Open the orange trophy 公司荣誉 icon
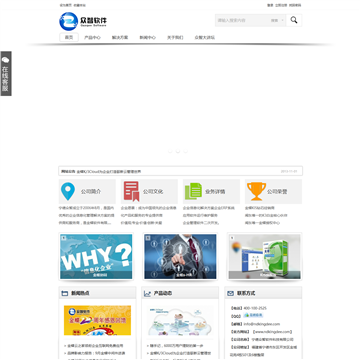Image resolution: width=360 pixels, height=360 pixels. click(256, 191)
